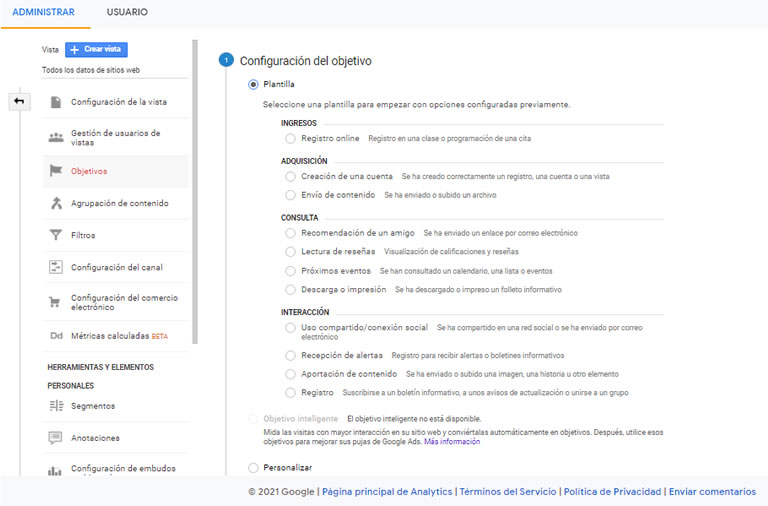Click the INGRESOS section heading
This screenshot has height=506, width=768.
point(299,123)
